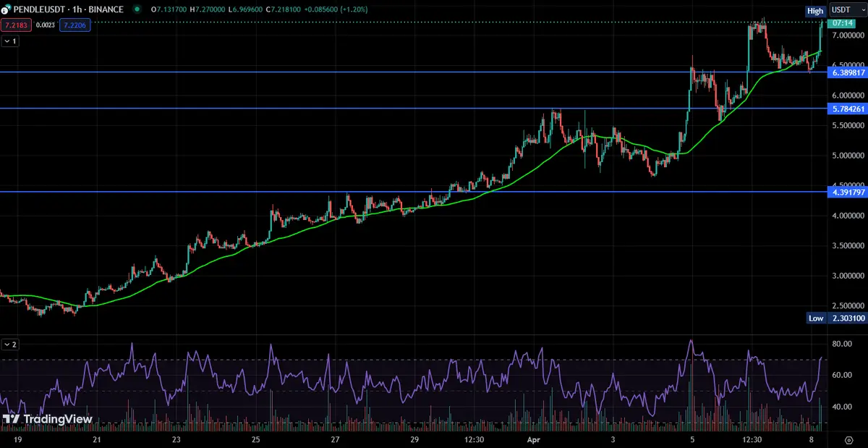Click the 07:14 countdown price label
This screenshot has height=448, width=868.
[x=841, y=23]
